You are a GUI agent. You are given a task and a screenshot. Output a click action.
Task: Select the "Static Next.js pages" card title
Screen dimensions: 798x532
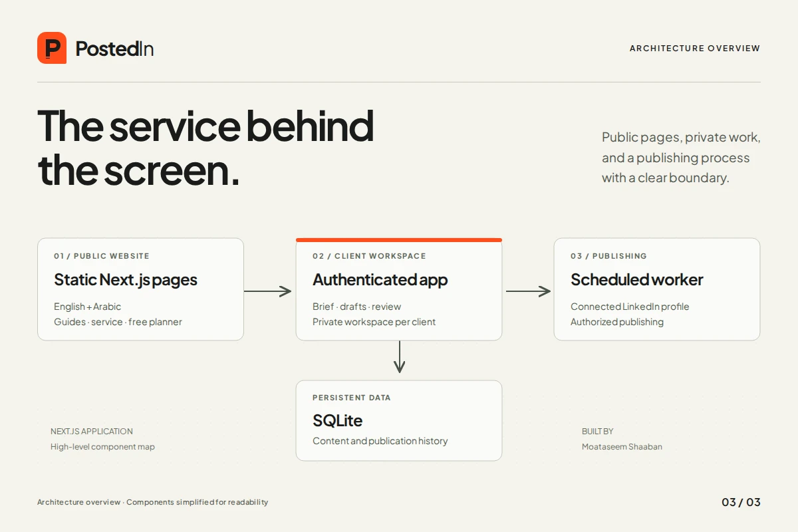(126, 280)
